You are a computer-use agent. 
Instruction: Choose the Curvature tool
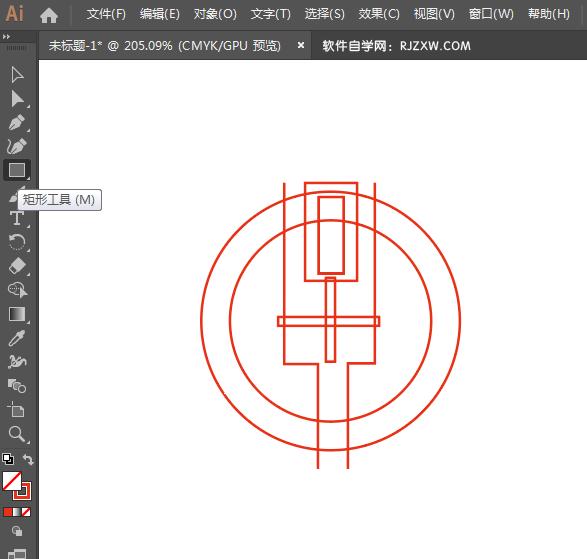17,146
